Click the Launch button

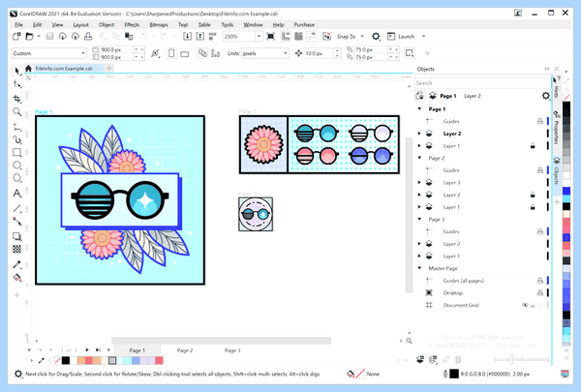pos(401,37)
